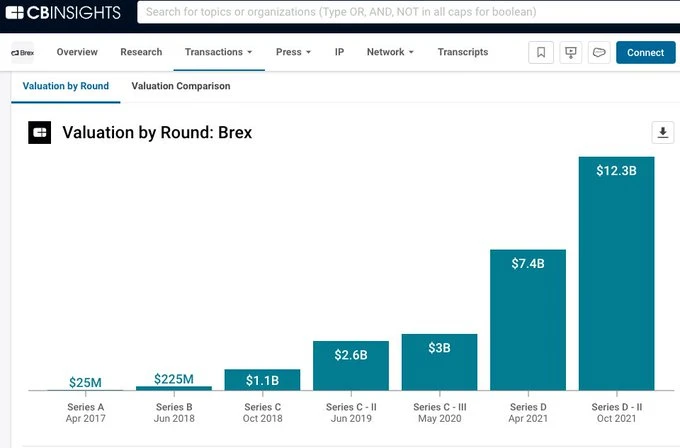Image resolution: width=680 pixels, height=448 pixels.
Task: Click the Series A Apr 2017 axis label
Action: tap(85, 413)
